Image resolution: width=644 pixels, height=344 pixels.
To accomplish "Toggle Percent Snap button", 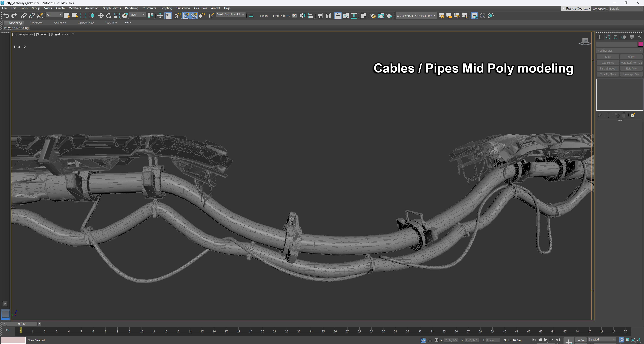I will point(194,16).
